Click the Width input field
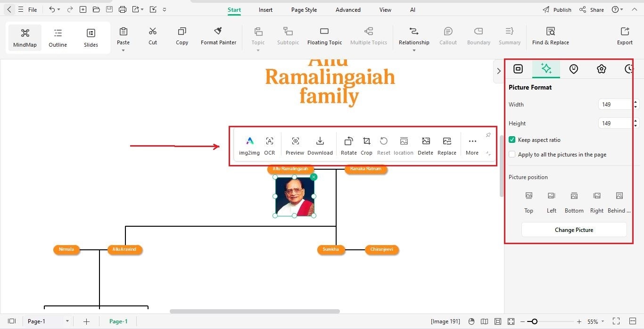 [615, 105]
